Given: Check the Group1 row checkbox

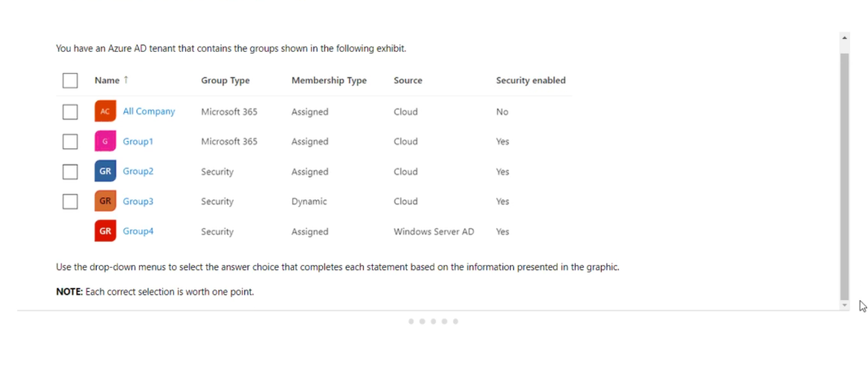Looking at the screenshot, I should tap(70, 142).
